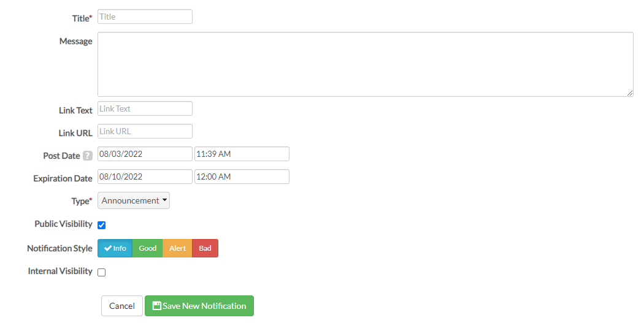Click the Expiration time field showing 12:00 AM
Screen dimensions: 644x323
click(x=242, y=177)
